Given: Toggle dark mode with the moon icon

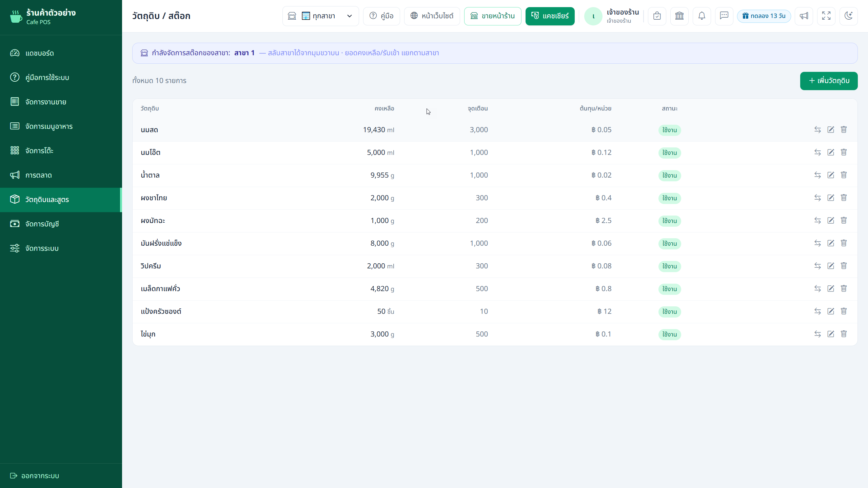Looking at the screenshot, I should [849, 16].
